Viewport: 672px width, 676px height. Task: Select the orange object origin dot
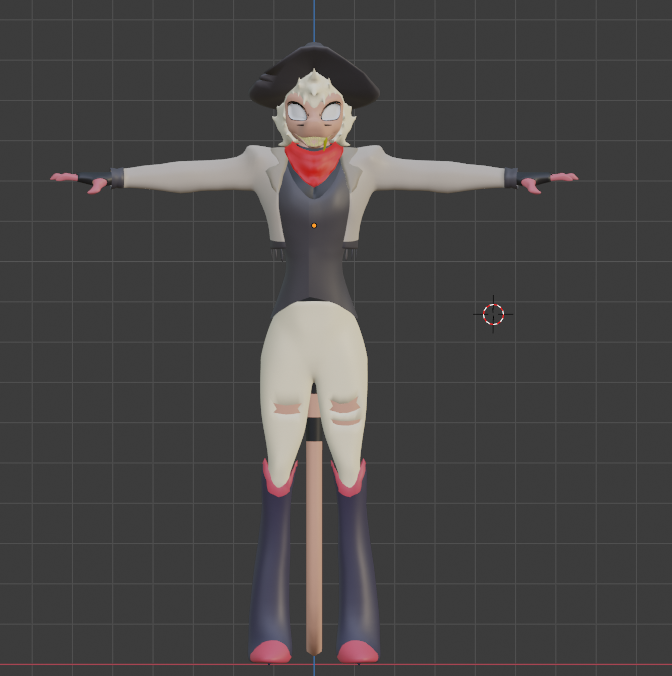point(314,225)
